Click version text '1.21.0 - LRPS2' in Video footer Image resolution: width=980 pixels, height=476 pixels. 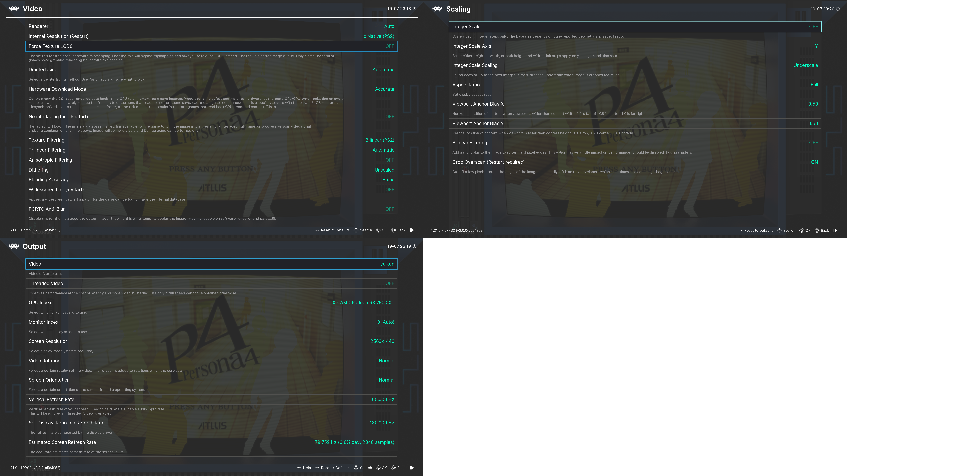coord(34,230)
